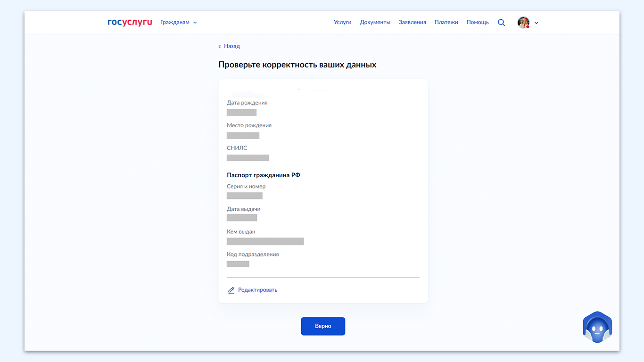Image resolution: width=644 pixels, height=362 pixels.
Task: Go to the Услуги menu
Action: click(343, 22)
